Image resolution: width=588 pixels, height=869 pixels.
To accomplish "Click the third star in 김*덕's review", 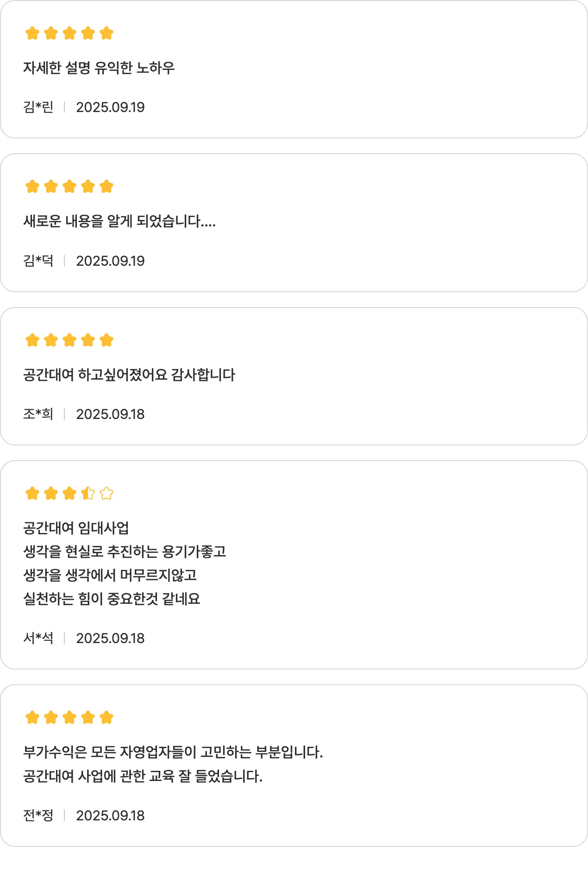I will coord(69,187).
